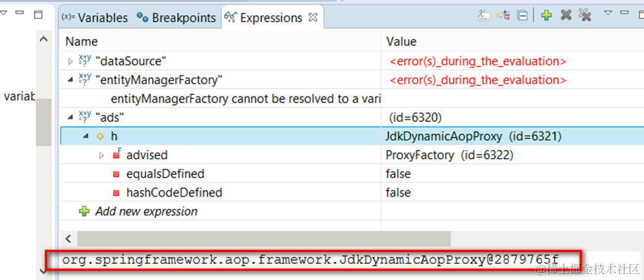Click the expression icon beside "ads"
The image size is (644, 280).
point(85,117)
